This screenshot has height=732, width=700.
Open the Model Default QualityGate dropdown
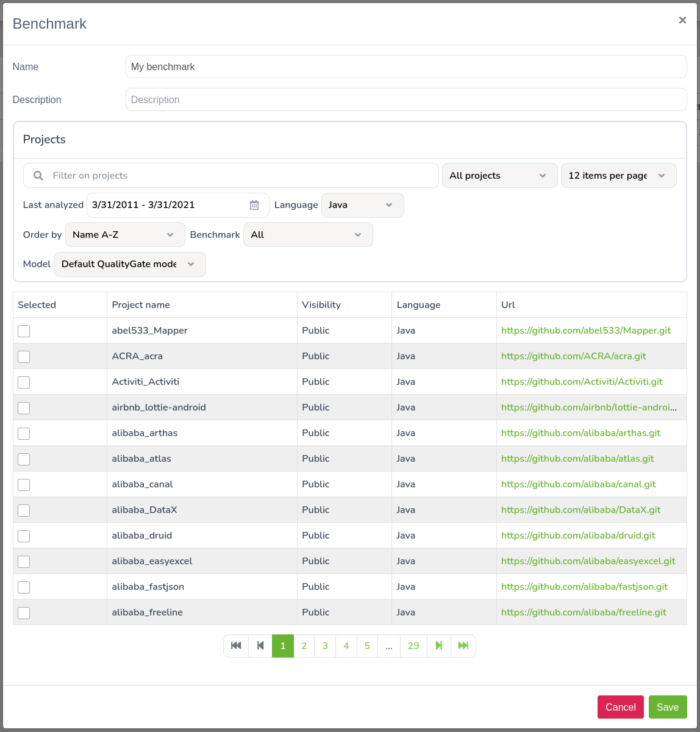tap(130, 264)
